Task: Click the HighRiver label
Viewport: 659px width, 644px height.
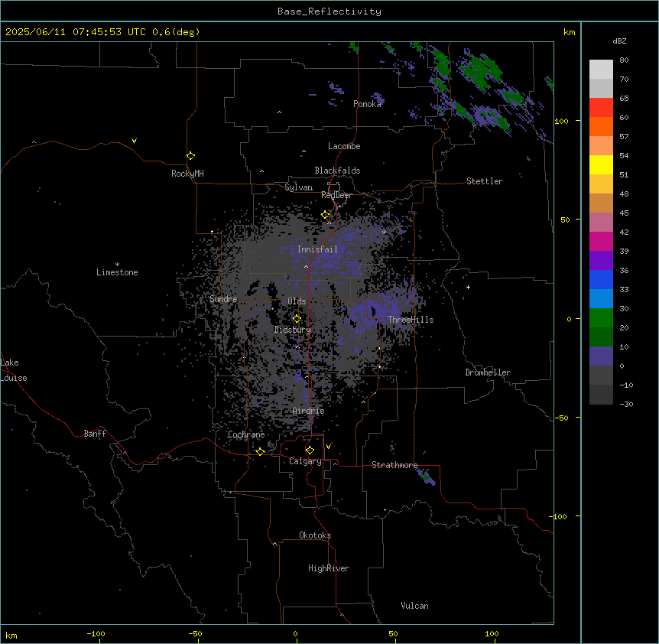Action: tap(329, 568)
